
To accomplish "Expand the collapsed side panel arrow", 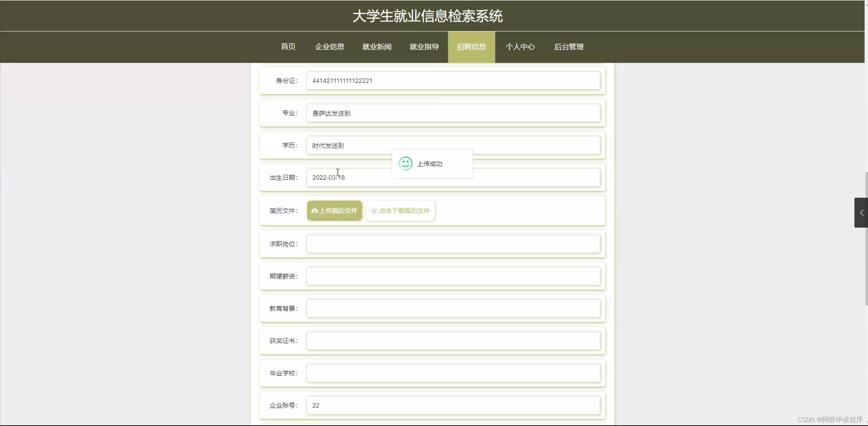I will pyautogui.click(x=861, y=213).
